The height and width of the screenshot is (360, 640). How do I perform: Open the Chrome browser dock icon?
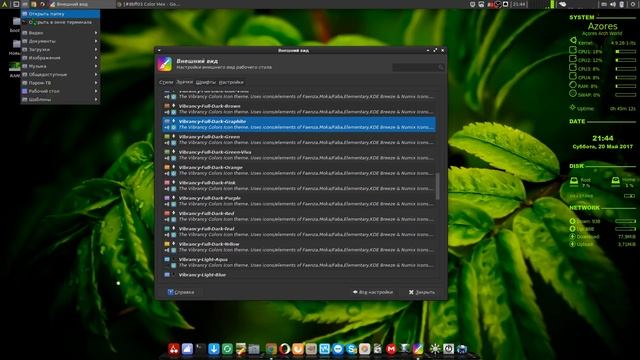271,349
